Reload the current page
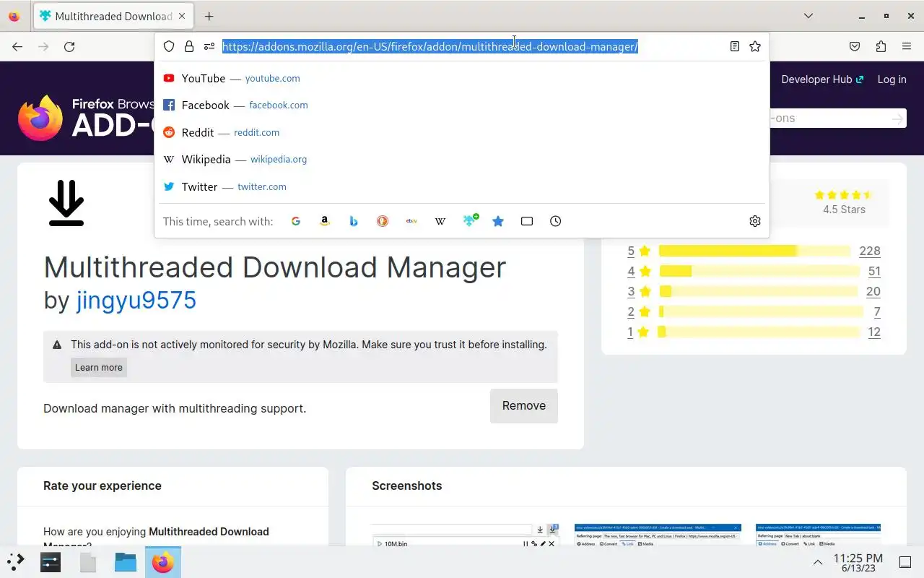Image resolution: width=924 pixels, height=578 pixels. (x=69, y=46)
